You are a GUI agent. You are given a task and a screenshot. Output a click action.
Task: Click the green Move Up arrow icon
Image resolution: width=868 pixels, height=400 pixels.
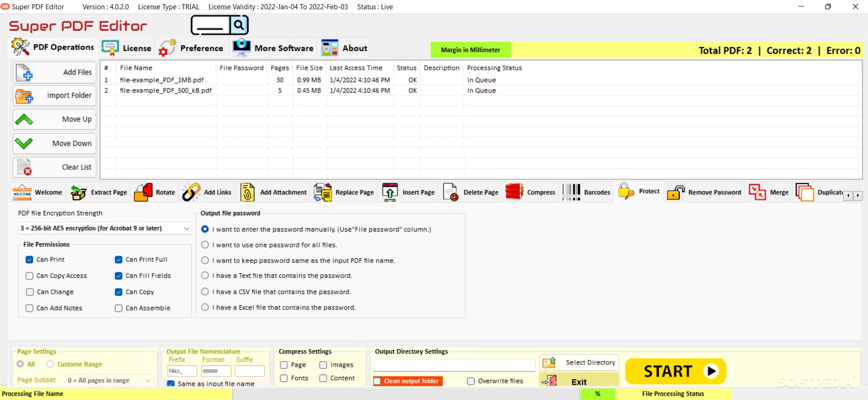coord(24,120)
